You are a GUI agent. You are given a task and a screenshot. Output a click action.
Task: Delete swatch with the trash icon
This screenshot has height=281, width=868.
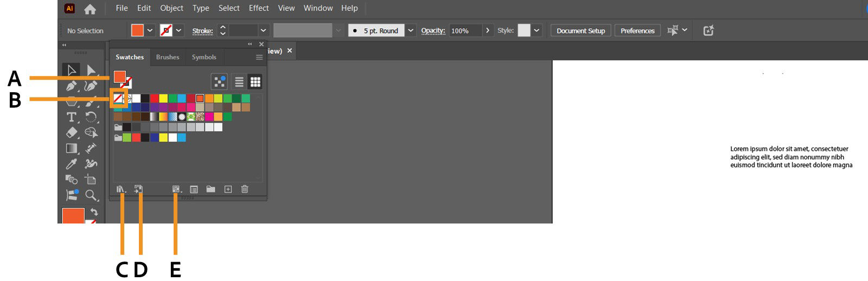[x=245, y=189]
